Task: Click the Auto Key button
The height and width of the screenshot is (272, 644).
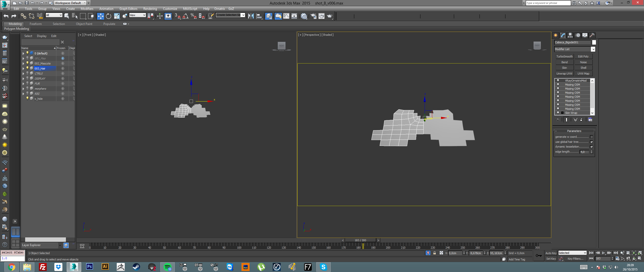Action: pyautogui.click(x=551, y=253)
